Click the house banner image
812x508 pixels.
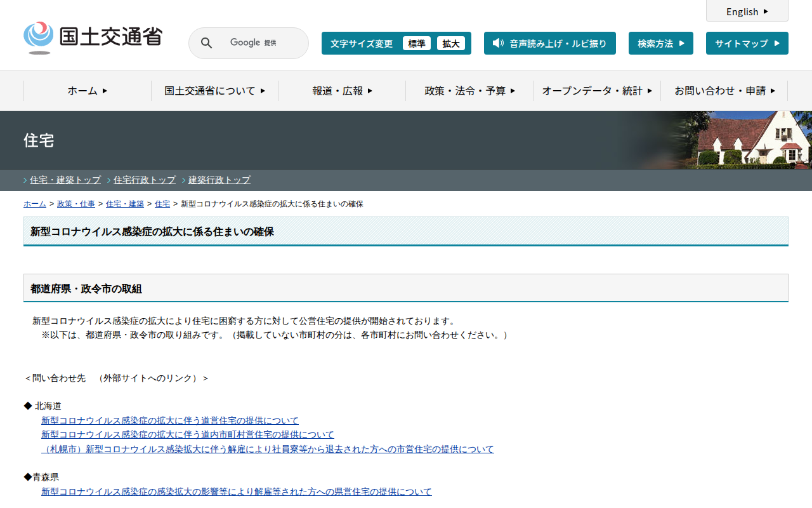[x=742, y=140]
